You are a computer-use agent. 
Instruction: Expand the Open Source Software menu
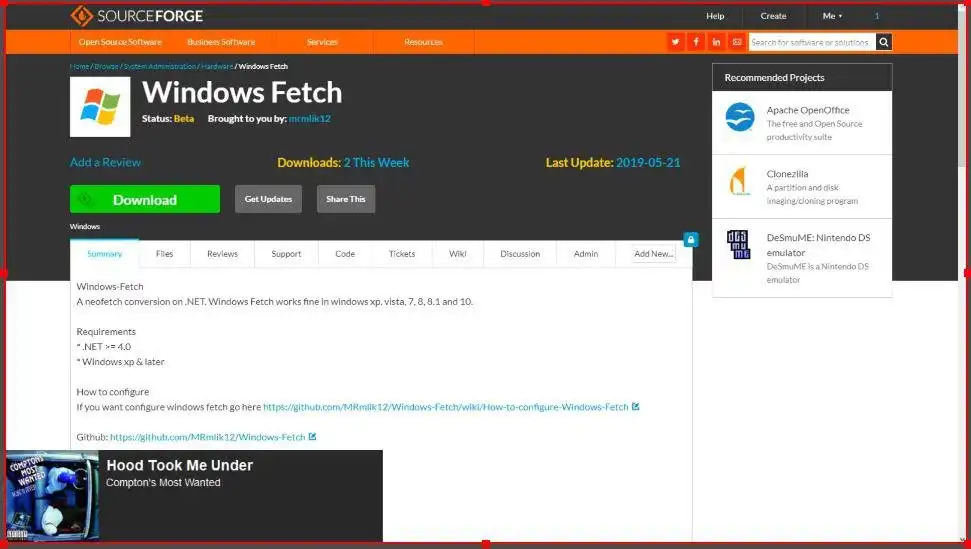(x=120, y=42)
